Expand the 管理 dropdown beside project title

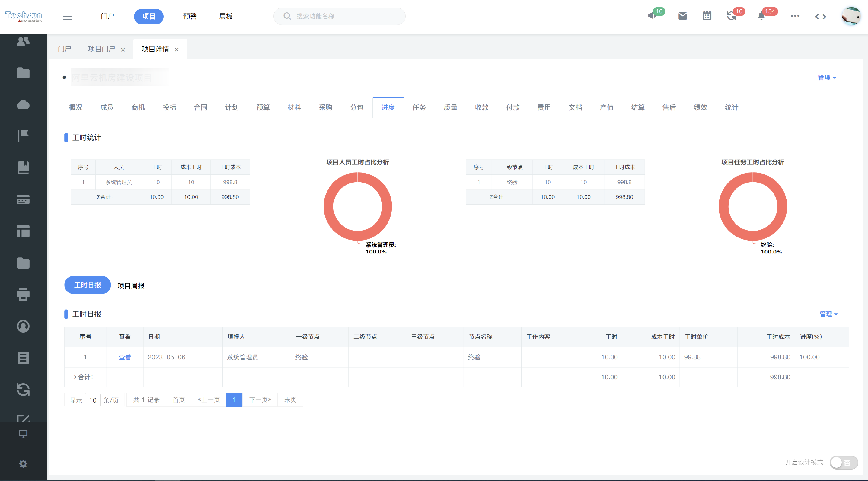click(x=827, y=78)
